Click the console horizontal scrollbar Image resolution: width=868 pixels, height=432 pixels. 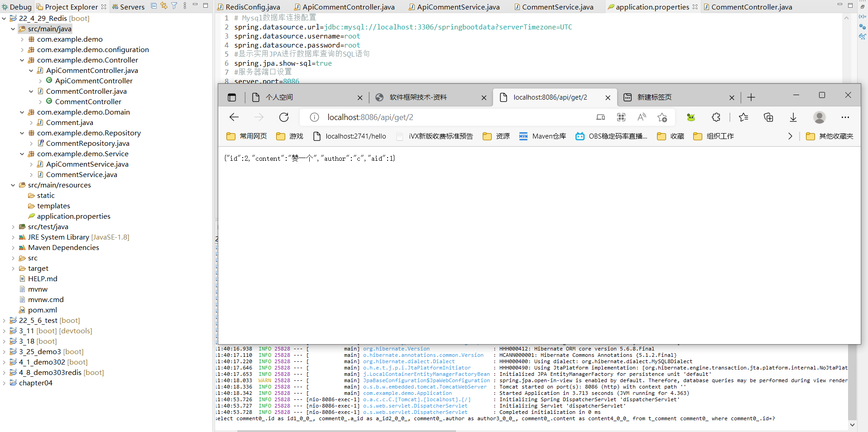(346, 431)
